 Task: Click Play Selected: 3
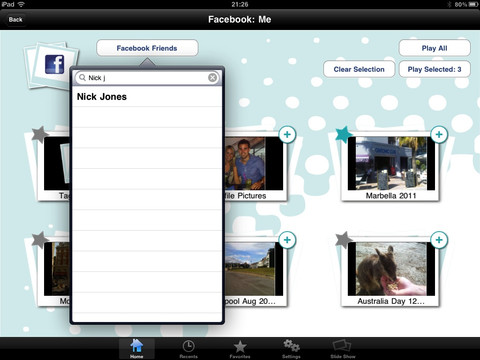point(434,69)
